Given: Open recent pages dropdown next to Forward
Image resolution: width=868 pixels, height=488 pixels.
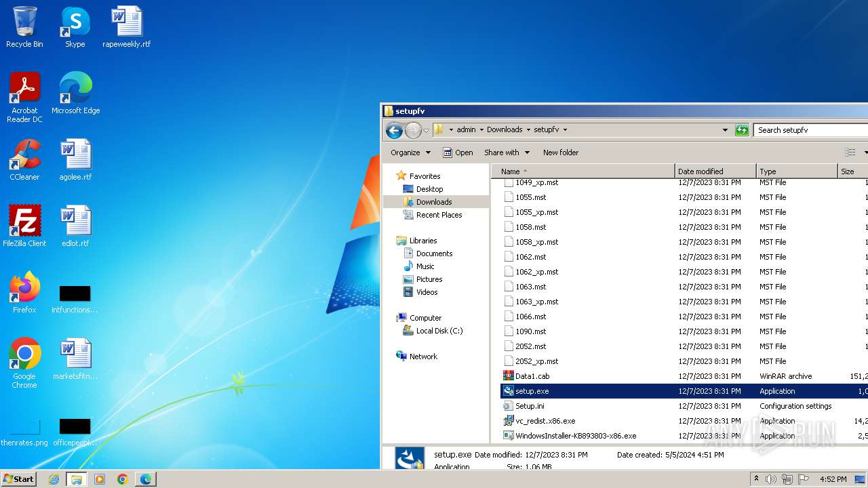Looking at the screenshot, I should (426, 130).
